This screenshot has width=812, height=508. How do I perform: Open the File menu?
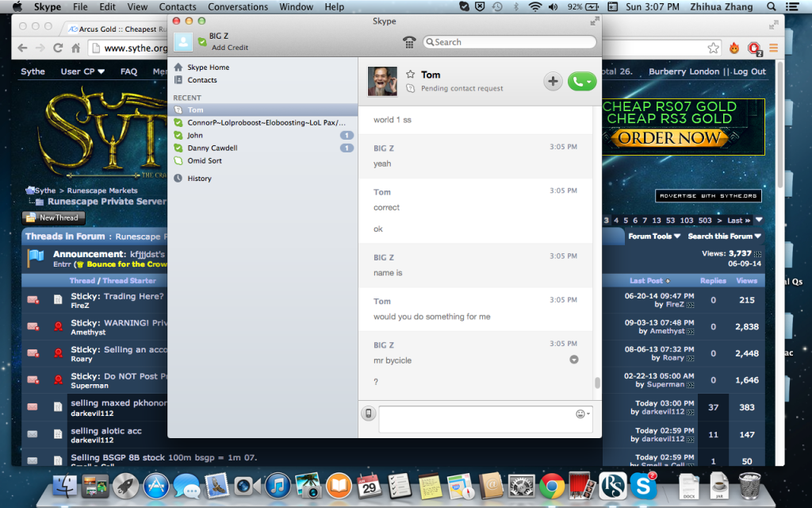[80, 6]
